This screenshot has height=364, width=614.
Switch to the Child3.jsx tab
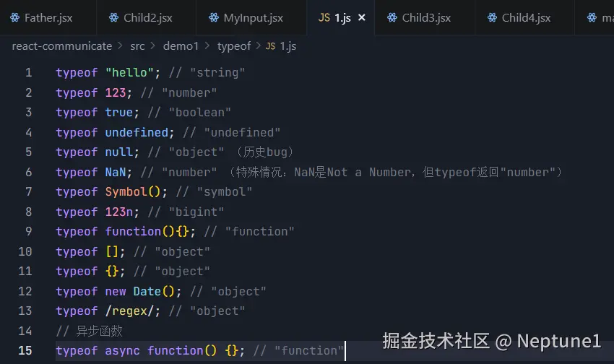pos(426,17)
